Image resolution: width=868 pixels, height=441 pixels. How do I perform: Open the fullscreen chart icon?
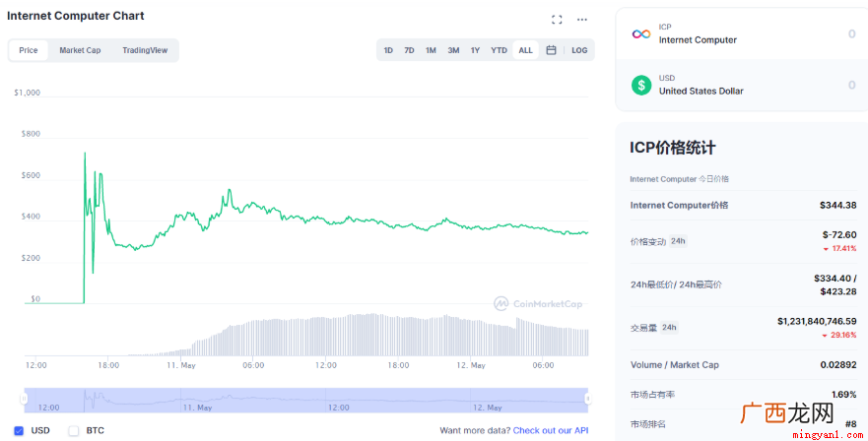[x=557, y=20]
